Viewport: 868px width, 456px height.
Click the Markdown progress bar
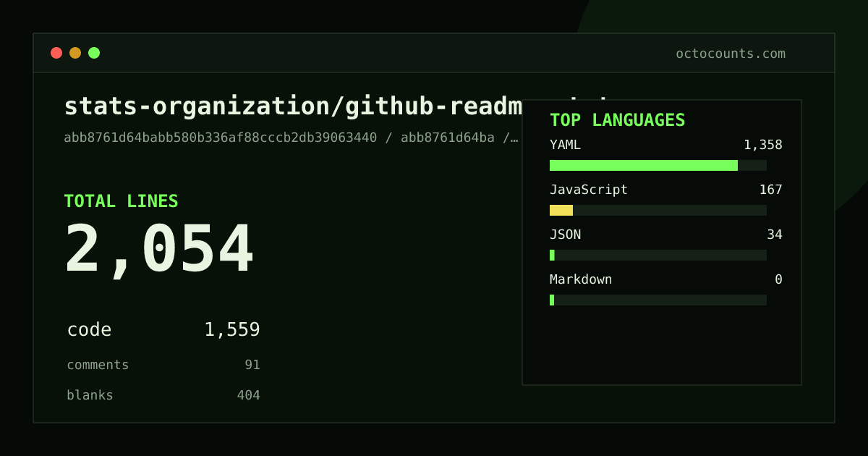coord(658,300)
